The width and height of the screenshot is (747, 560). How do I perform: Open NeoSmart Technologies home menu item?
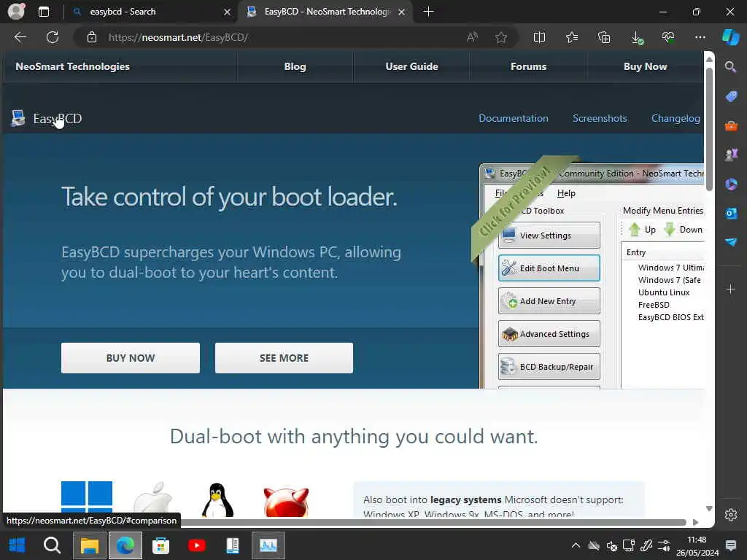click(x=72, y=66)
